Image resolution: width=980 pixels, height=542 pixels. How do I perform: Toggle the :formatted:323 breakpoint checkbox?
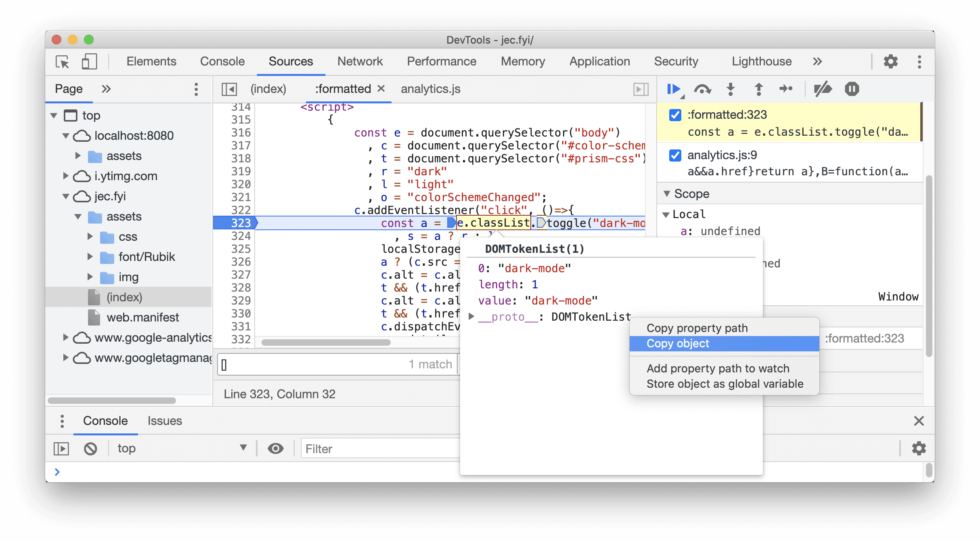[675, 115]
